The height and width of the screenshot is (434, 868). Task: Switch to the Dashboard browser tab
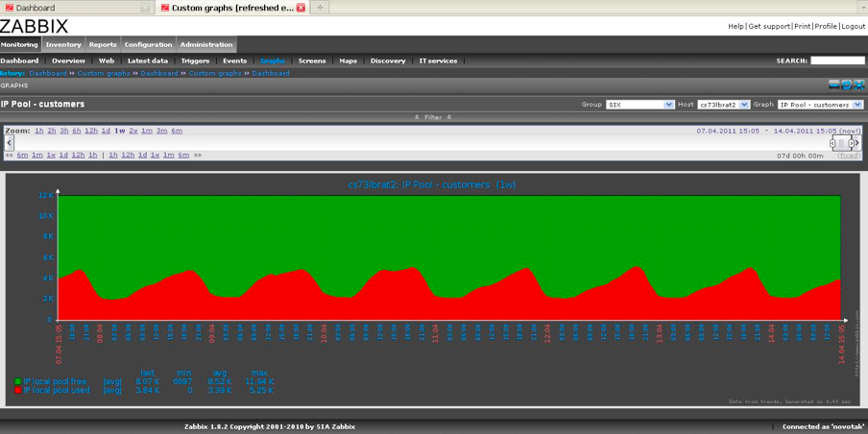pyautogui.click(x=76, y=8)
